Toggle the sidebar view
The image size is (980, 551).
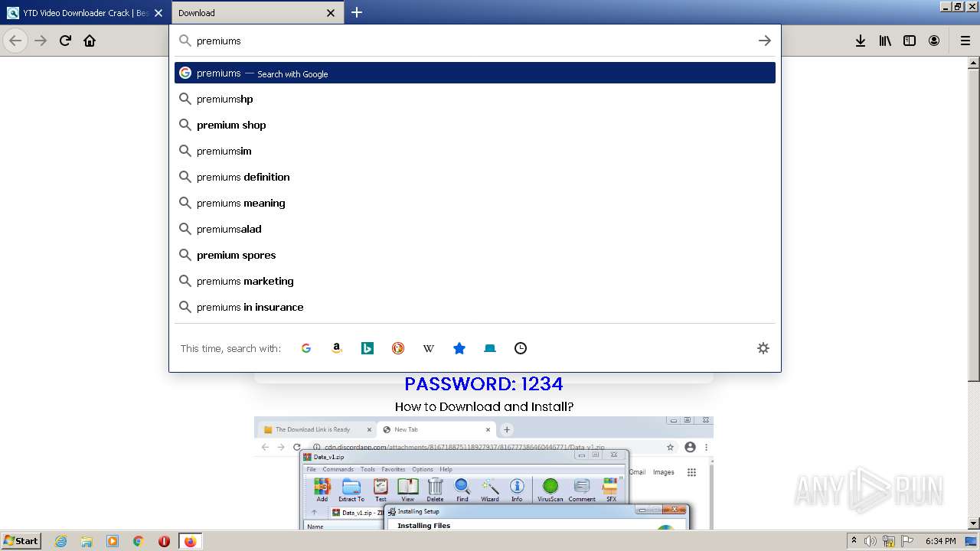tap(910, 41)
